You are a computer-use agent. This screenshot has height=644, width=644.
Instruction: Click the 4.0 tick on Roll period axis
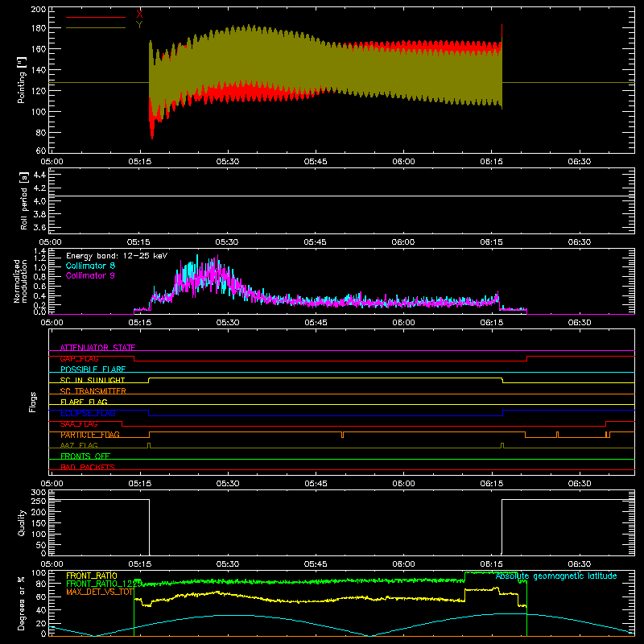(x=39, y=201)
